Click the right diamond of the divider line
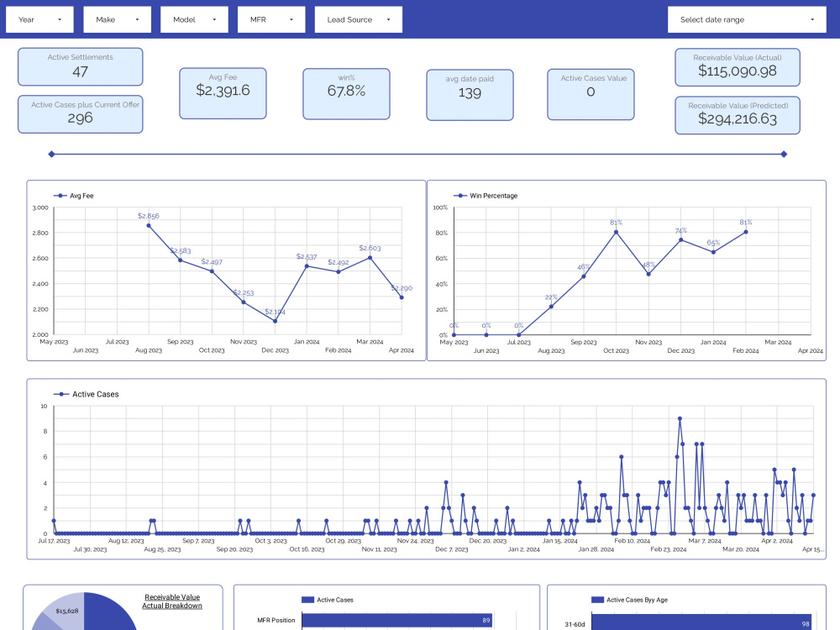 pyautogui.click(x=784, y=155)
